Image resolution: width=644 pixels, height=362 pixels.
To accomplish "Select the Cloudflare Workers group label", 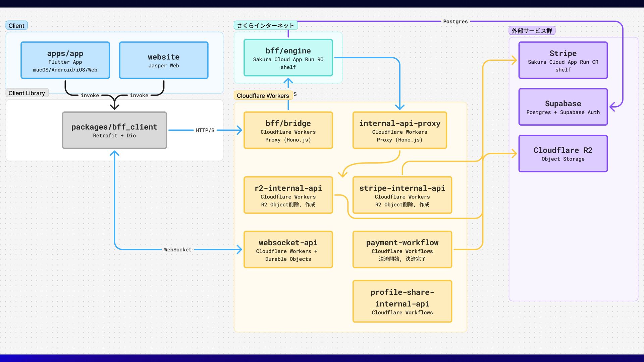I will point(263,96).
